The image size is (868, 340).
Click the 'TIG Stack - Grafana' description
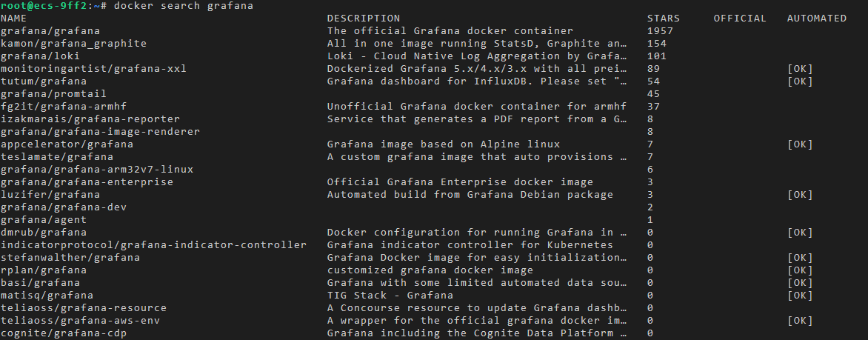[390, 296]
